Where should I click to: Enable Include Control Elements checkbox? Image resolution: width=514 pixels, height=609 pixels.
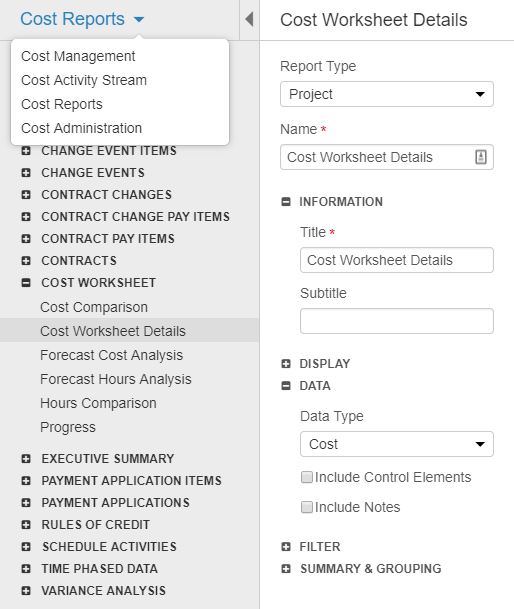(x=307, y=477)
